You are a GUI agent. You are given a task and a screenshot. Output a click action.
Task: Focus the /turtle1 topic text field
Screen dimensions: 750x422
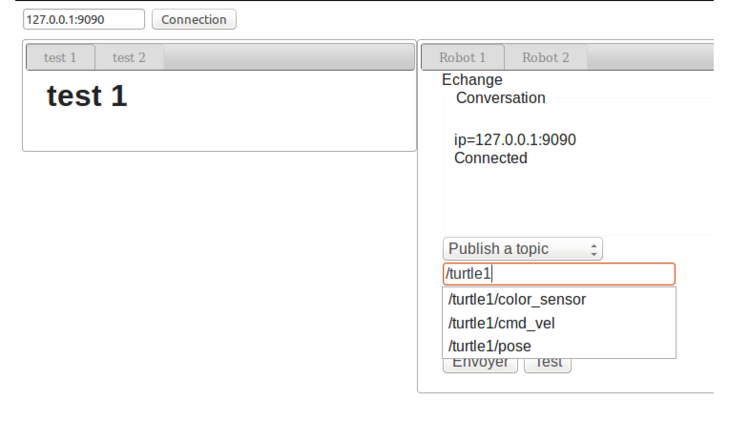tap(558, 274)
